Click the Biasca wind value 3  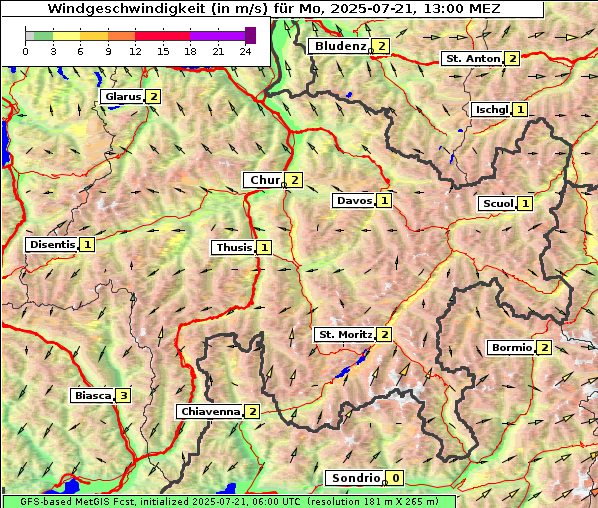click(x=123, y=395)
